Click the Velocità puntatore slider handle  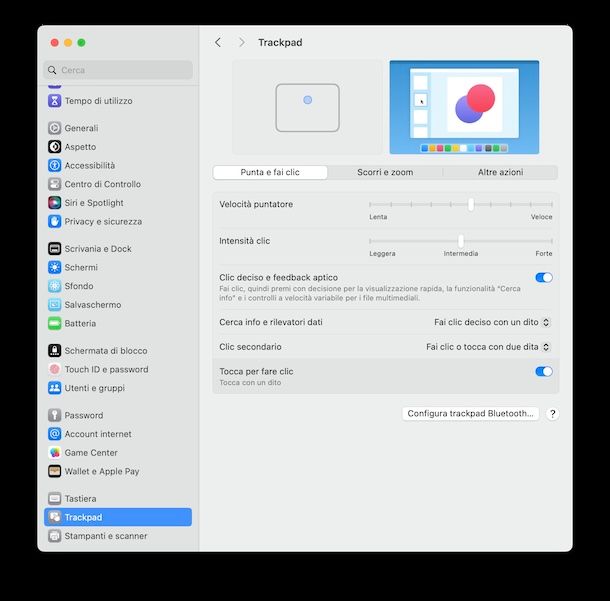(471, 204)
